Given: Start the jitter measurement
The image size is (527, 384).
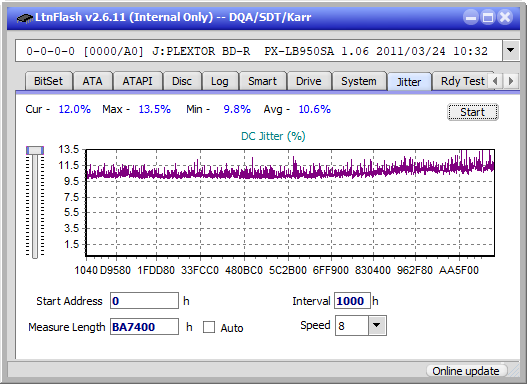Looking at the screenshot, I should coord(473,112).
